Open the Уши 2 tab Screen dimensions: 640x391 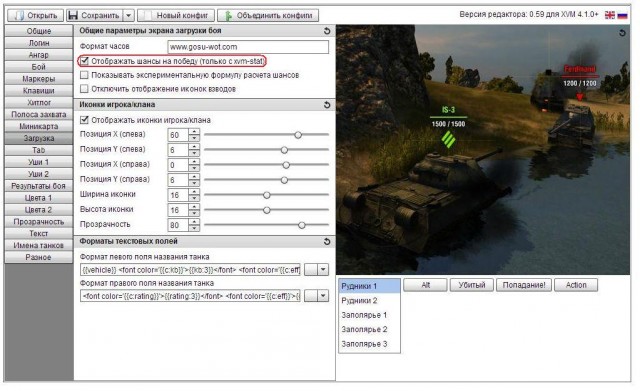pos(39,174)
